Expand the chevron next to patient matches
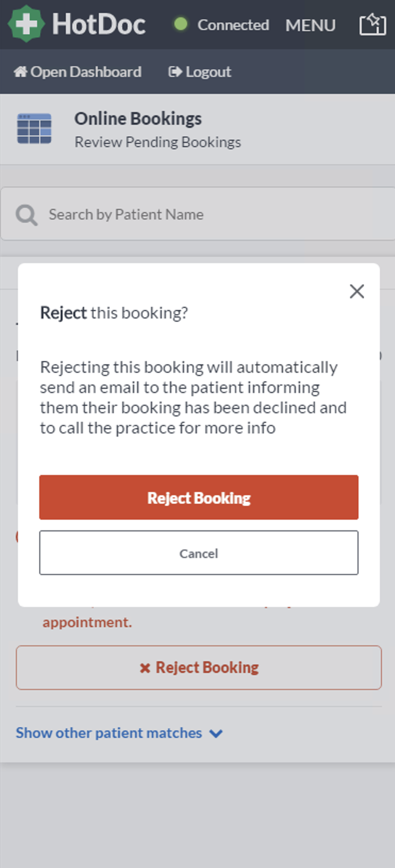Screen dimensions: 395x868 pos(216,733)
